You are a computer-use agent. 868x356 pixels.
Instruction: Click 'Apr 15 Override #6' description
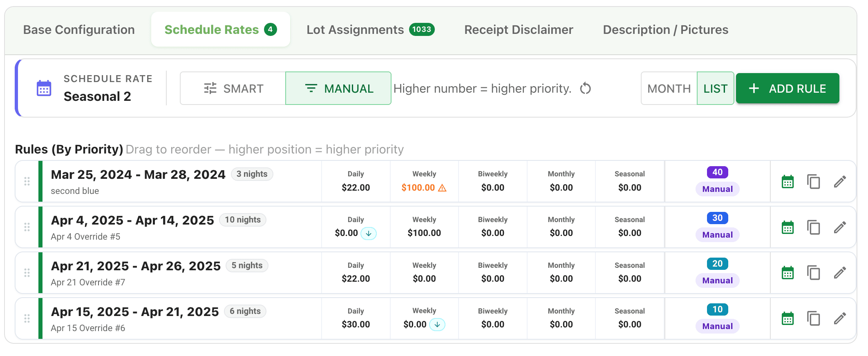[88, 328]
